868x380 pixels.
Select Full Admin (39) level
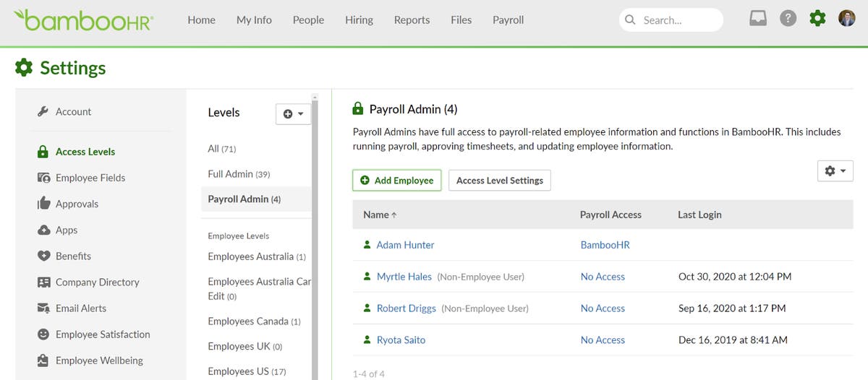click(x=239, y=174)
